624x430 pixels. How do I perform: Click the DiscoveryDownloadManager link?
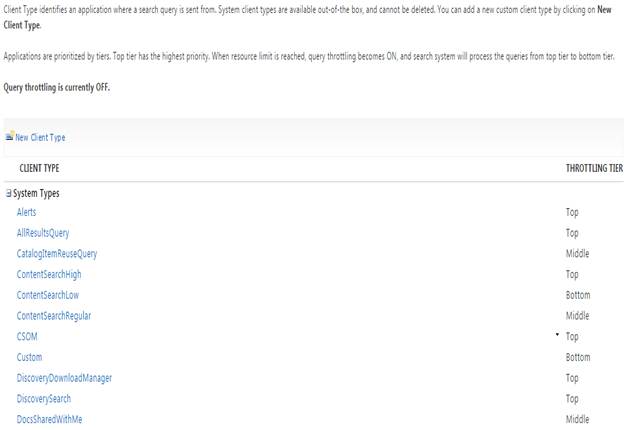tap(64, 378)
